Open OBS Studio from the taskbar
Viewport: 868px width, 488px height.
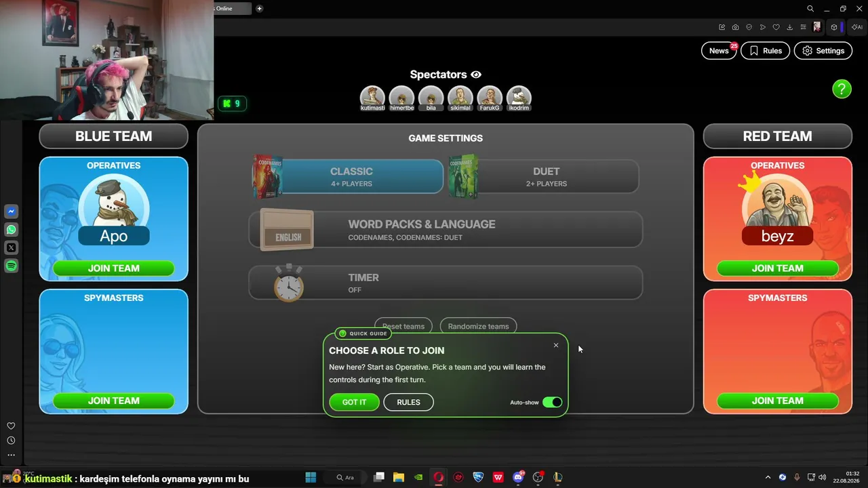pyautogui.click(x=538, y=477)
